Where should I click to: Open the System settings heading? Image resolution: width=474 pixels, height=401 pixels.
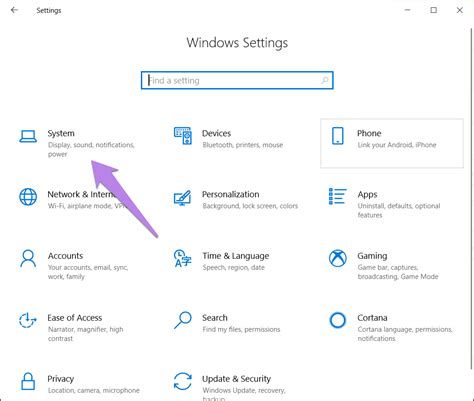[61, 133]
